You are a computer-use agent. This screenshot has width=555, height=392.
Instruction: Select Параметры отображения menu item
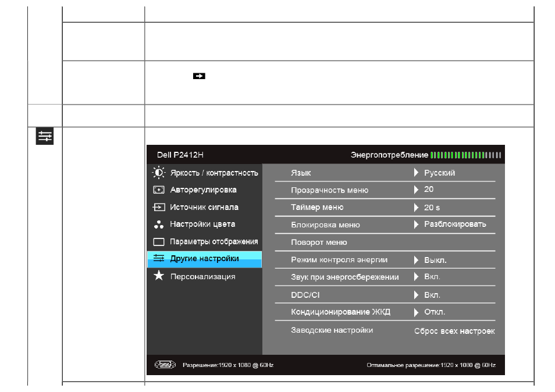214,241
